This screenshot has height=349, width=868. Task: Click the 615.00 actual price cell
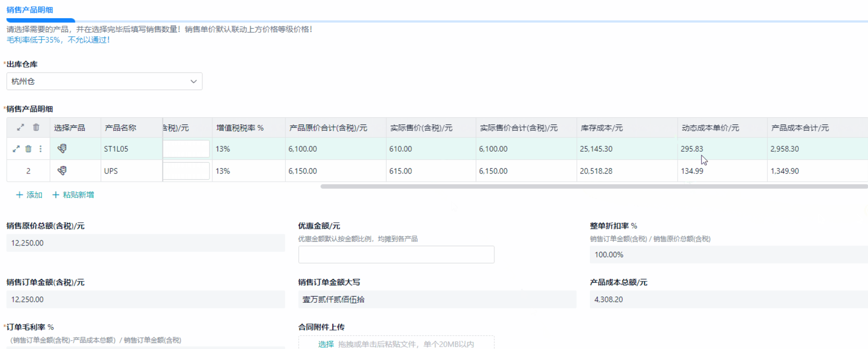tap(431, 171)
